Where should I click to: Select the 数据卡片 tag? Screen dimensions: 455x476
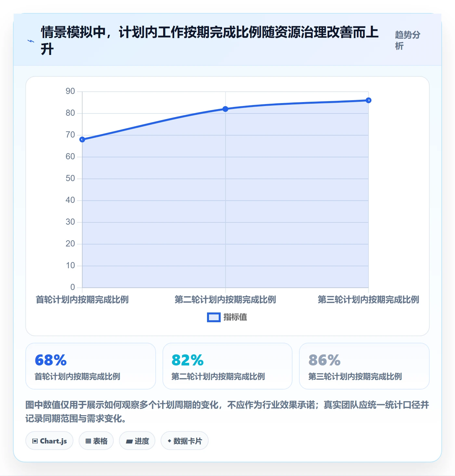[x=185, y=441]
